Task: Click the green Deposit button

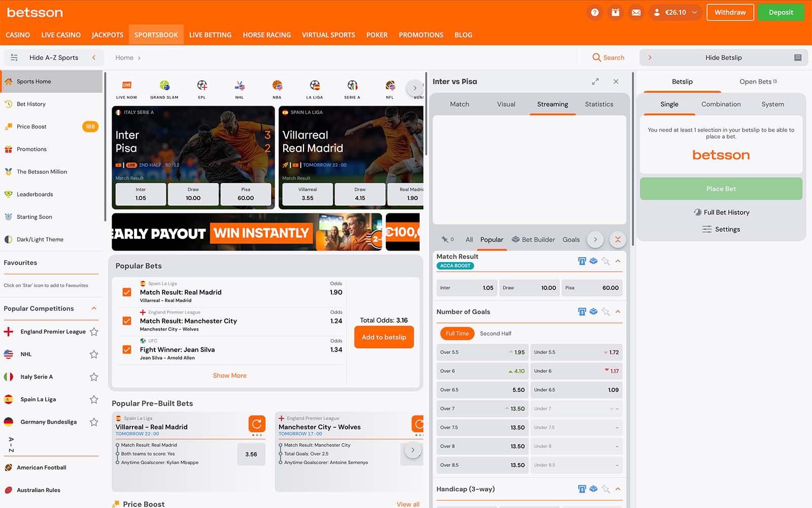Action: point(781,12)
